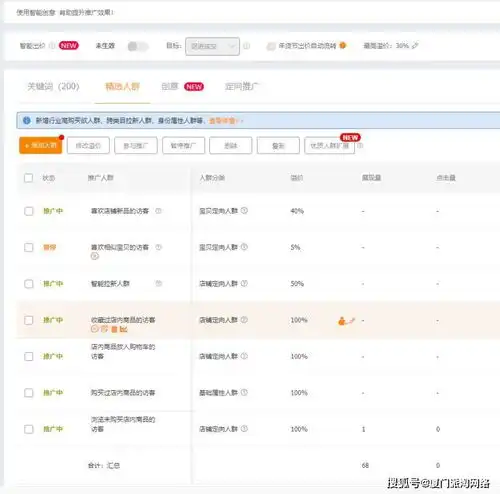
Task: Open category help icon in 智能拉新人群 row
Action: (x=244, y=283)
